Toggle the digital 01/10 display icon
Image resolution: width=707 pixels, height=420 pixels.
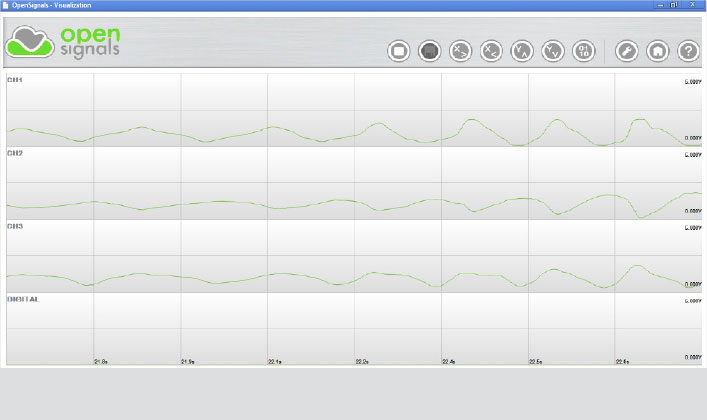coord(583,50)
